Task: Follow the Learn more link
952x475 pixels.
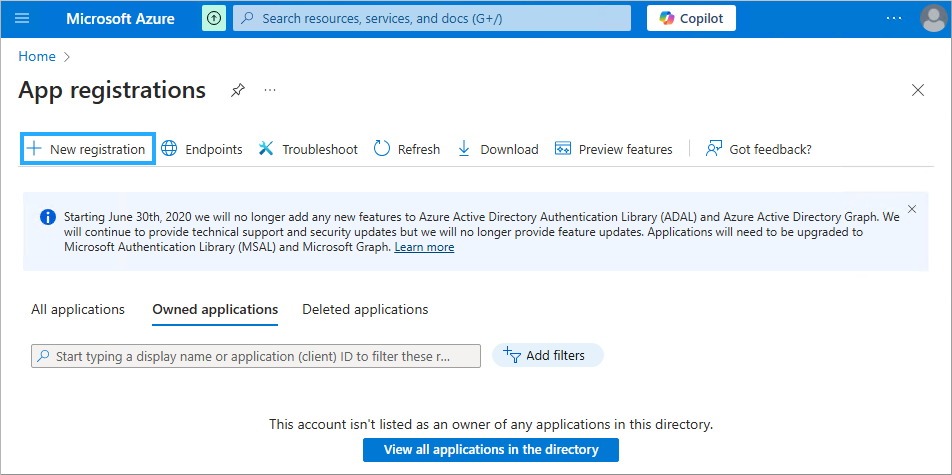Action: pyautogui.click(x=424, y=247)
